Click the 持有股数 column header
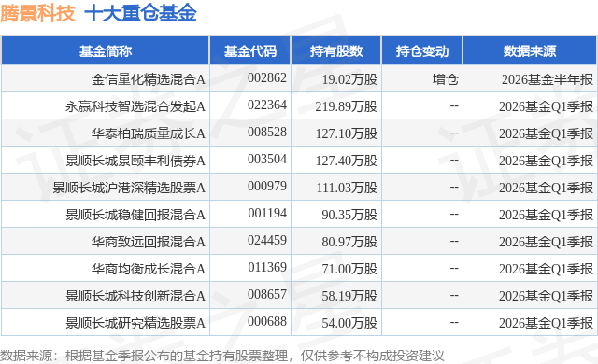Screen dimensions: 598x364 (x=336, y=51)
